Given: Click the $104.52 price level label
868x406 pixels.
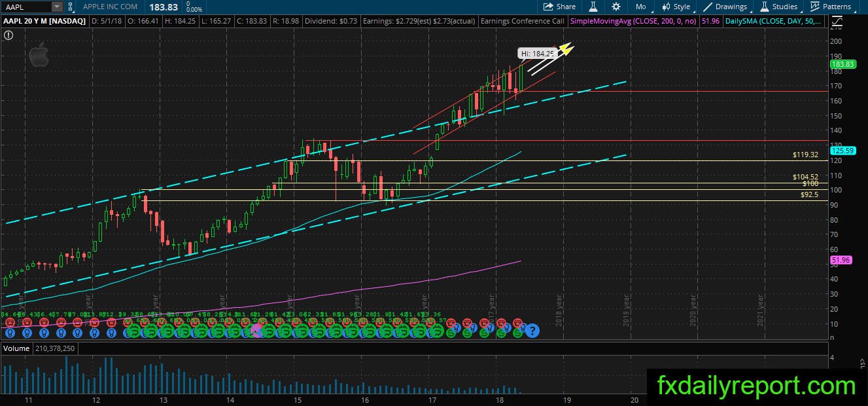Looking at the screenshot, I should [x=806, y=177].
